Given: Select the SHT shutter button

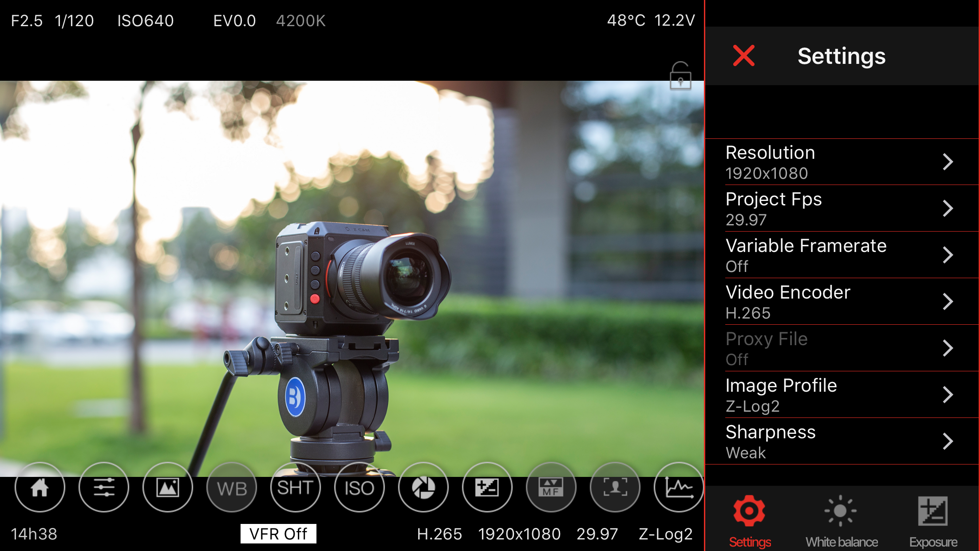Looking at the screenshot, I should 295,488.
